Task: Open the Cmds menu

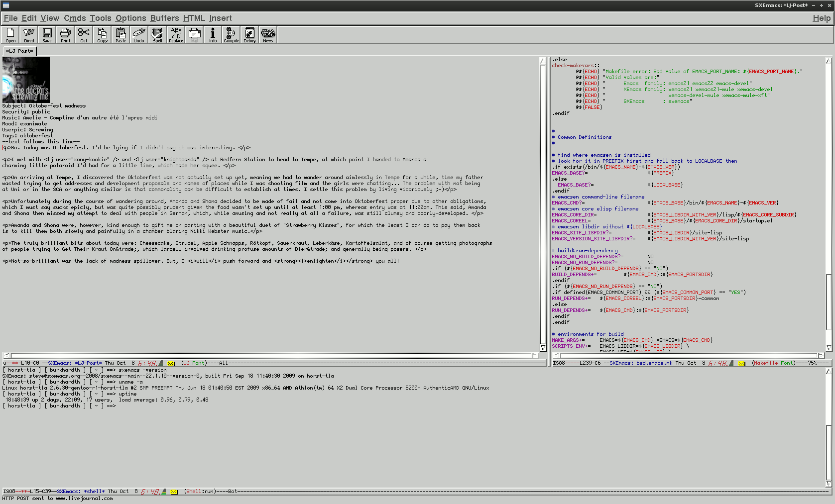Action: point(75,18)
